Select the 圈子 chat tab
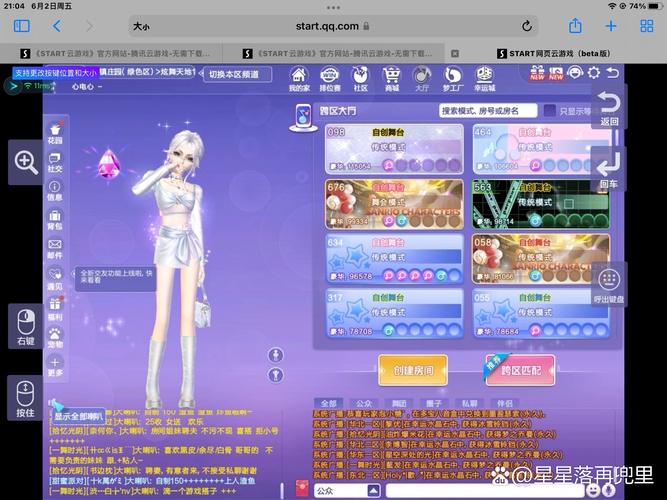 (x=434, y=403)
